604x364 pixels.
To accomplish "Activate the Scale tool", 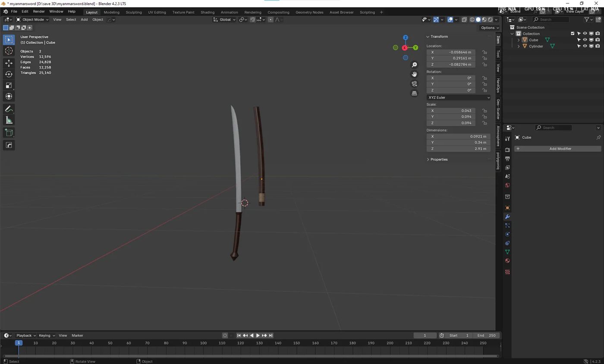I will coord(9,85).
